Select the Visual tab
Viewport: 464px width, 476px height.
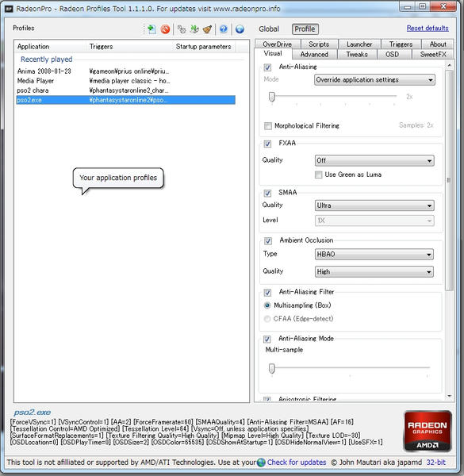[x=273, y=53]
